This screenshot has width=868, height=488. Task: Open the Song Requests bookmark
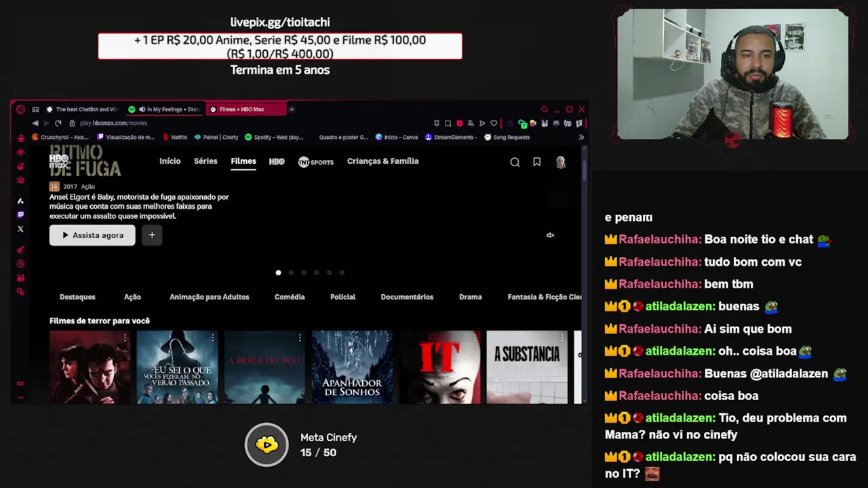click(507, 137)
